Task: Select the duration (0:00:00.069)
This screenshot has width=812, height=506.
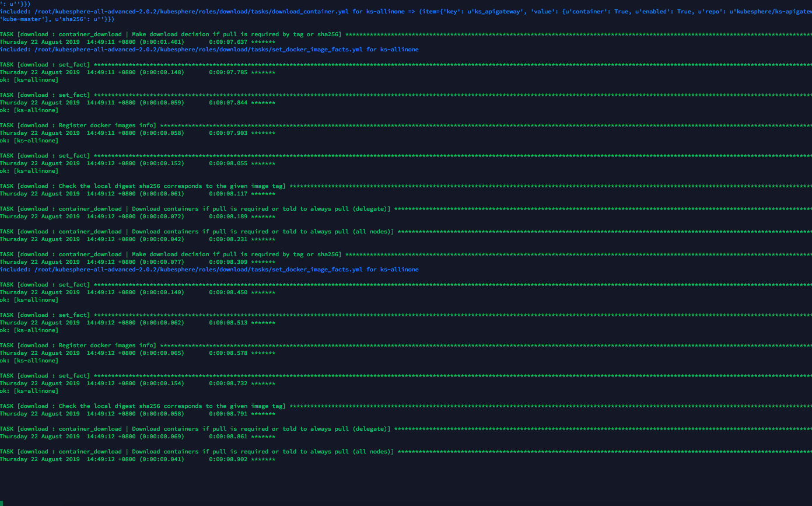Action: coord(162,437)
